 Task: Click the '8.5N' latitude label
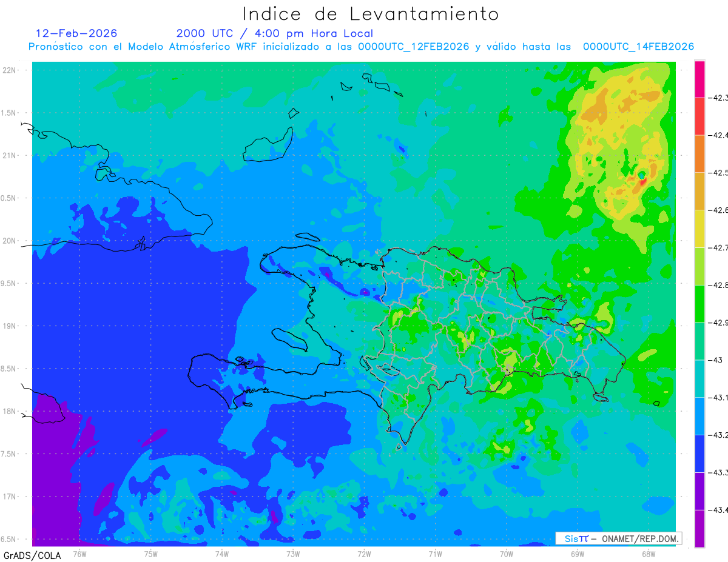point(9,369)
